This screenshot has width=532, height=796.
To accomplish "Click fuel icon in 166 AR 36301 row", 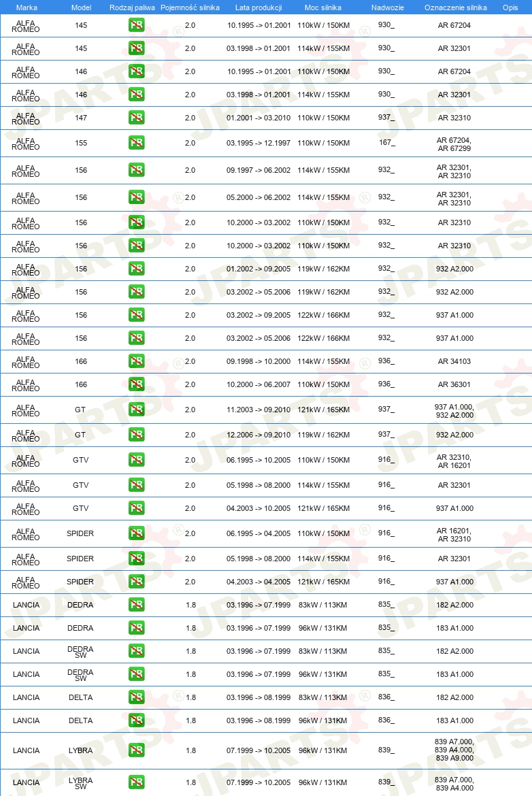I will [x=137, y=384].
